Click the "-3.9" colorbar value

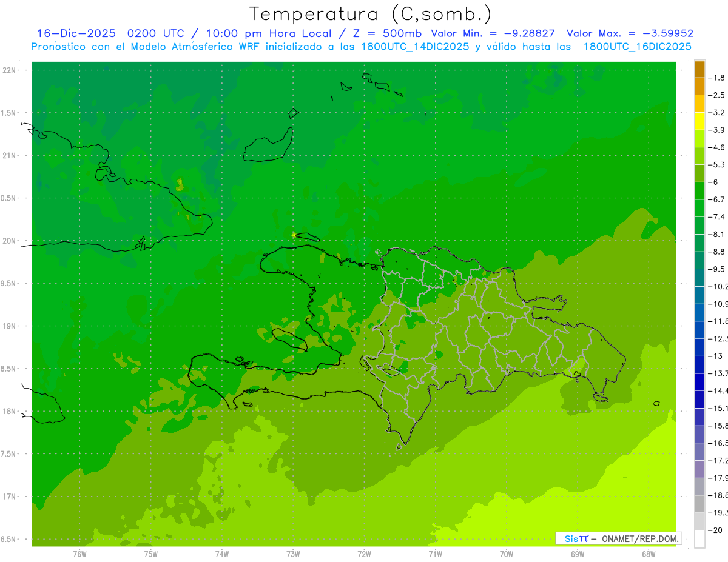[x=717, y=130]
